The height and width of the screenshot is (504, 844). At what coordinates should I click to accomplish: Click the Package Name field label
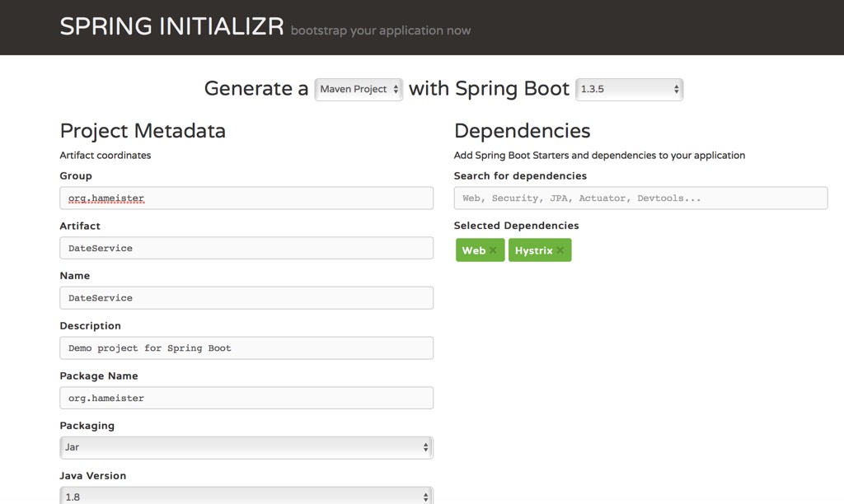[x=99, y=376]
